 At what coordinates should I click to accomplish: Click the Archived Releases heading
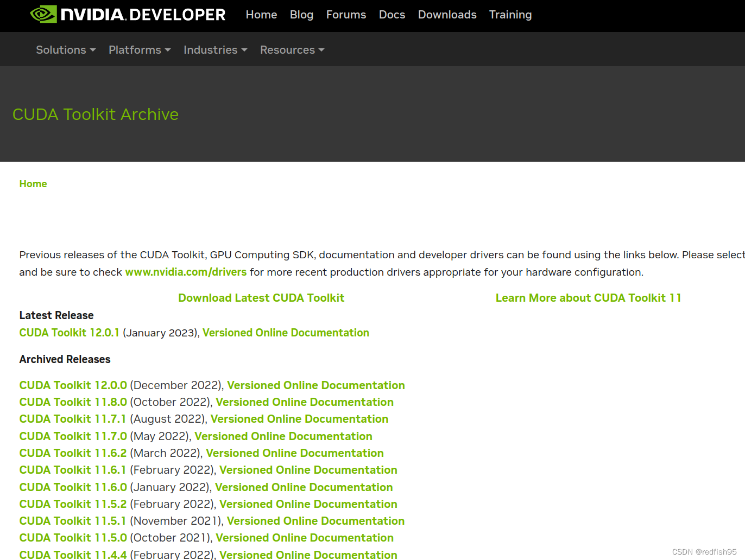point(65,359)
